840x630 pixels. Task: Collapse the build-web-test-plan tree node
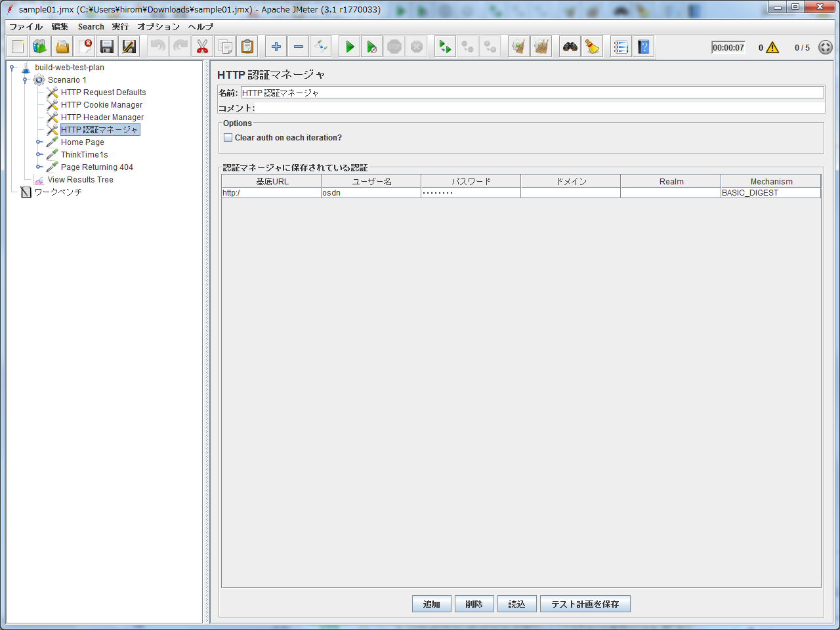tap(12, 68)
